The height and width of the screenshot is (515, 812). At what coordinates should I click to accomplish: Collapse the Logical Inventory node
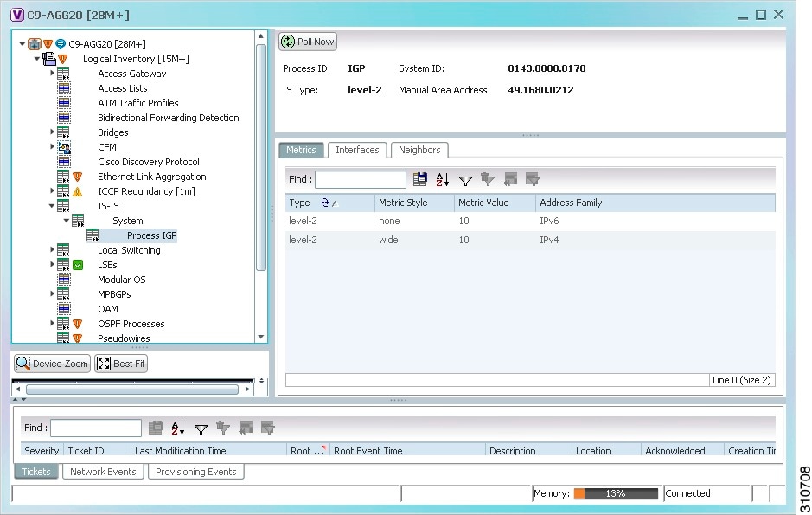coord(37,59)
